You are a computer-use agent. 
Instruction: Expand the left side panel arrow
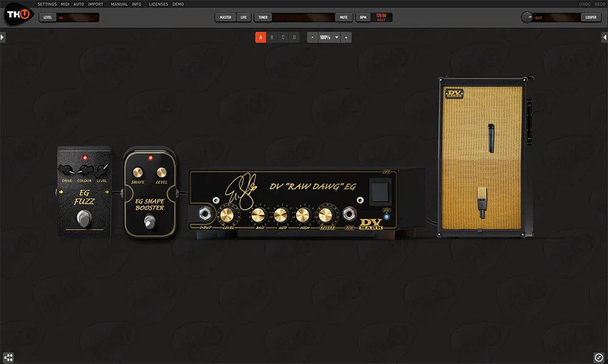tap(2, 36)
